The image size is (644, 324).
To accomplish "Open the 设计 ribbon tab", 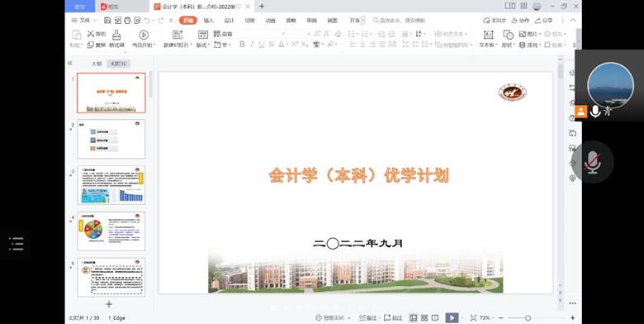I will [x=230, y=20].
